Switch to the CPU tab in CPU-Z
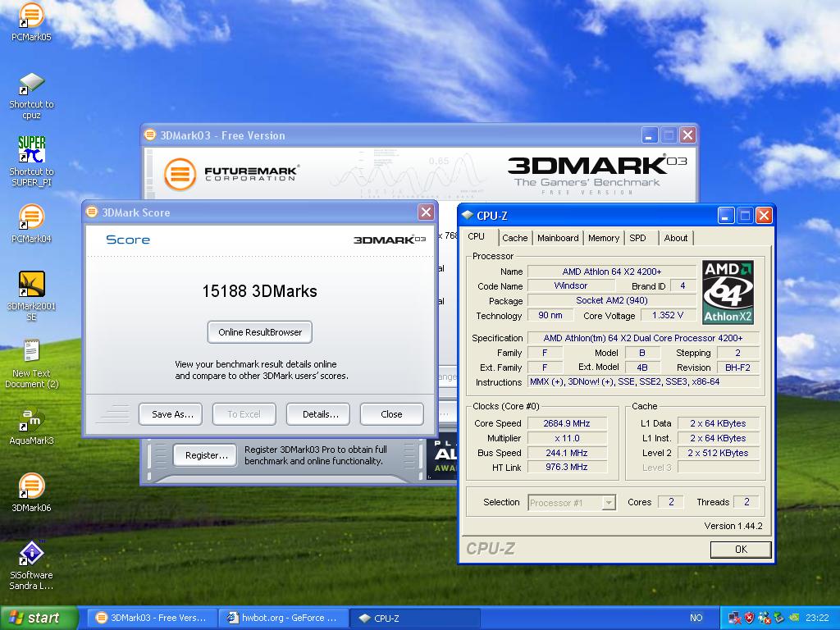Image resolution: width=840 pixels, height=630 pixels. 477,237
